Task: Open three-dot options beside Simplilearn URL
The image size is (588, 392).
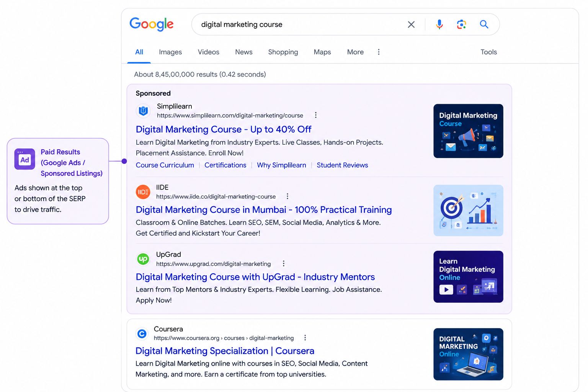Action: [x=315, y=115]
